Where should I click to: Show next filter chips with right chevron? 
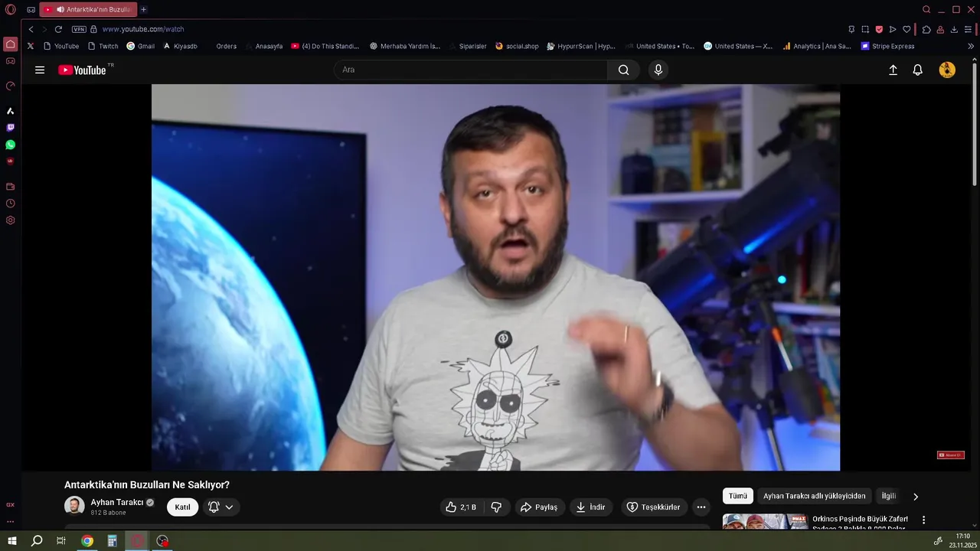915,497
